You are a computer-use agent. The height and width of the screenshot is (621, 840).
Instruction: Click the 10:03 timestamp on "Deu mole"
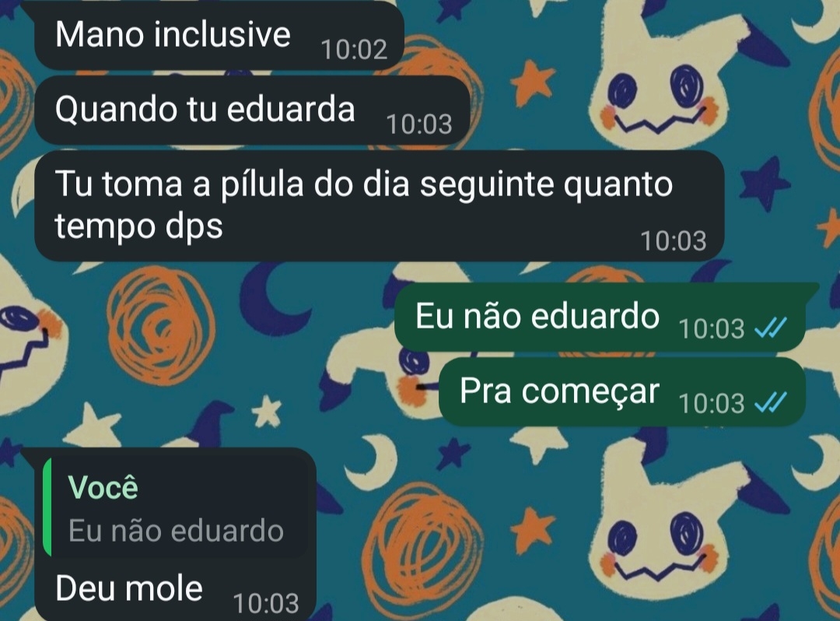(266, 603)
